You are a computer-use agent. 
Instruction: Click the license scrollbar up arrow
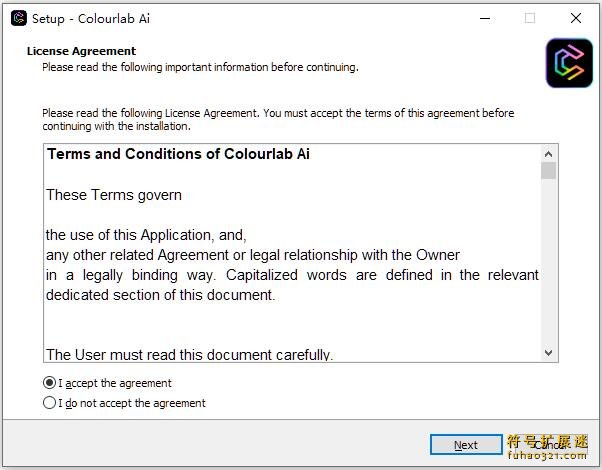coord(548,154)
